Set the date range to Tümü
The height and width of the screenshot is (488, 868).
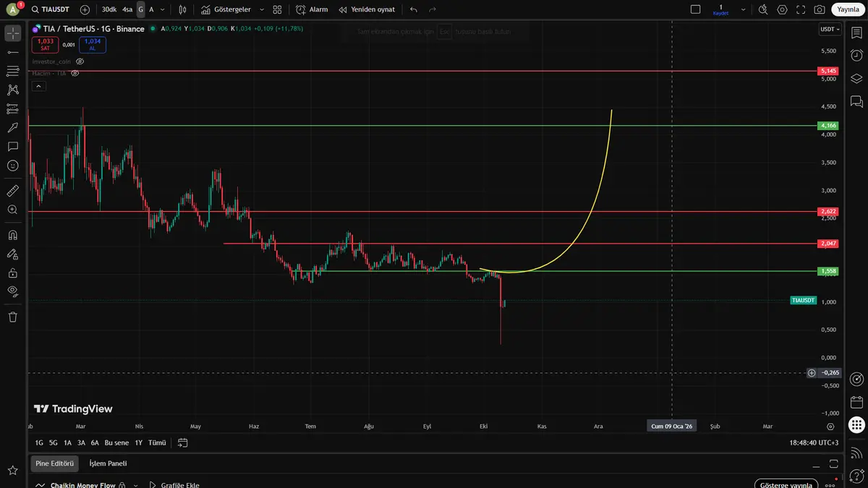[x=157, y=442]
